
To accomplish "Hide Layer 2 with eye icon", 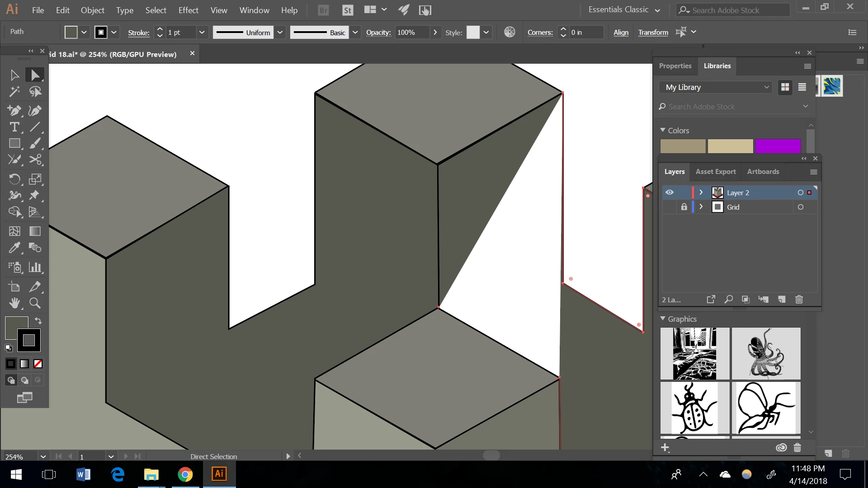I will tap(670, 192).
